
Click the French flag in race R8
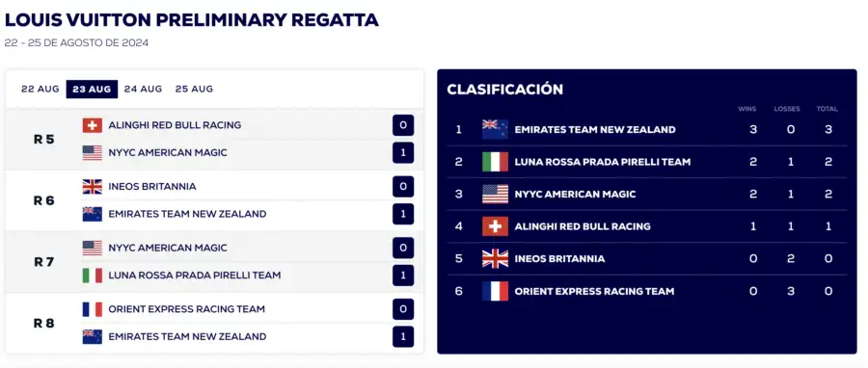pyautogui.click(x=93, y=309)
